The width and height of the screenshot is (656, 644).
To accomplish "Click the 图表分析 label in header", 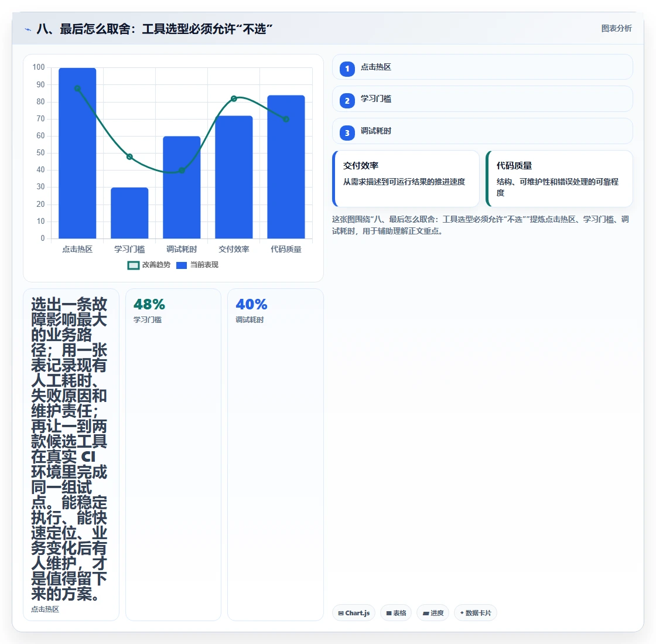I will point(616,29).
